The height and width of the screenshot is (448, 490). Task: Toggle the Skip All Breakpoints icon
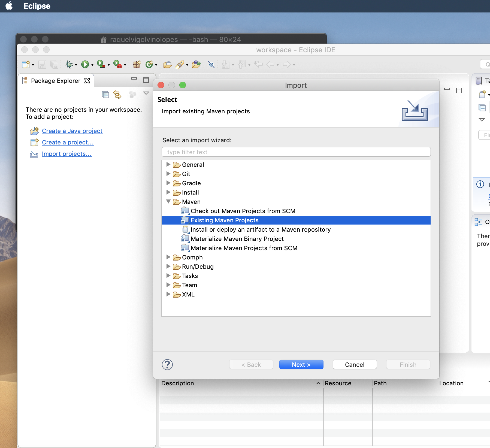coord(211,65)
